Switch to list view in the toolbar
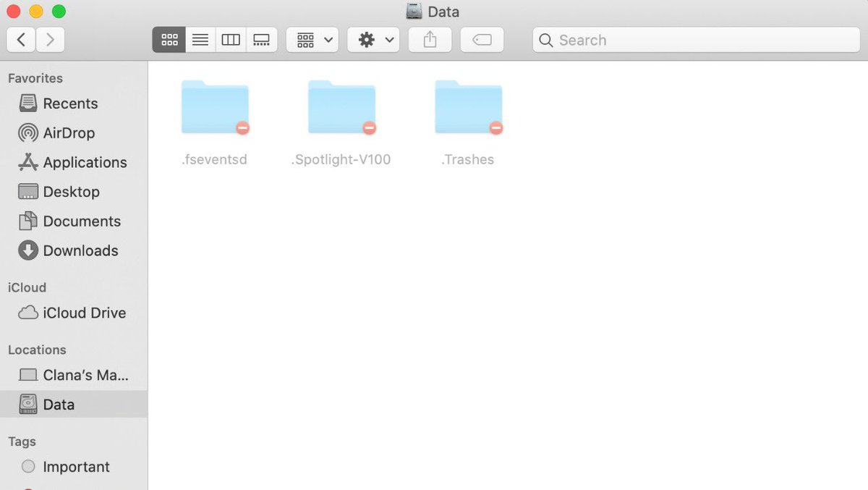This screenshot has height=490, width=868. click(x=200, y=39)
